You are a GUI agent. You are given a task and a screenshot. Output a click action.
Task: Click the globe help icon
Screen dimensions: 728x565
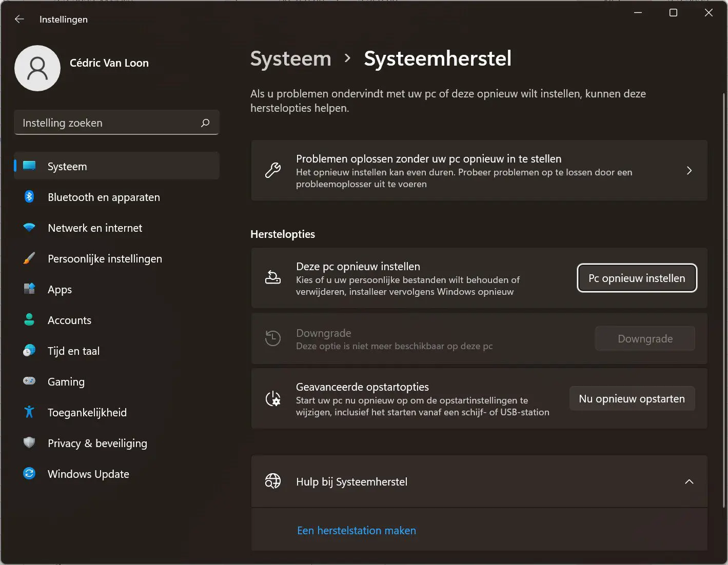(x=272, y=481)
